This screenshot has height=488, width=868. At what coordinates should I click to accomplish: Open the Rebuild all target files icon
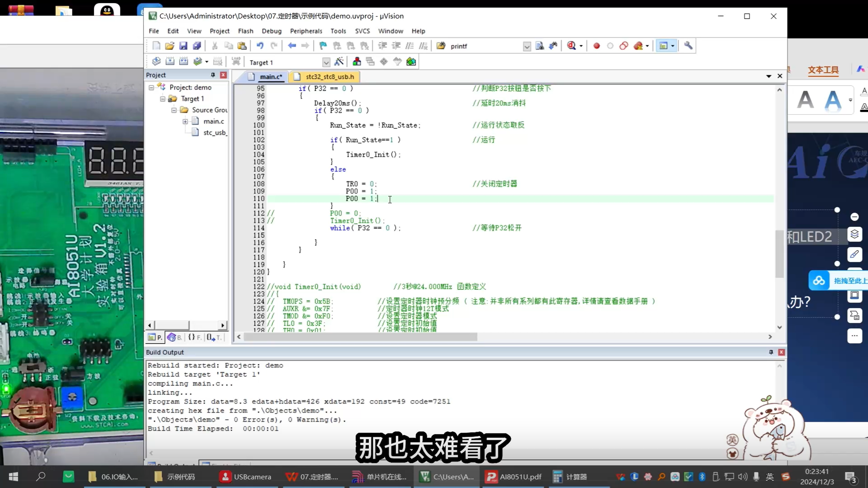(x=183, y=61)
